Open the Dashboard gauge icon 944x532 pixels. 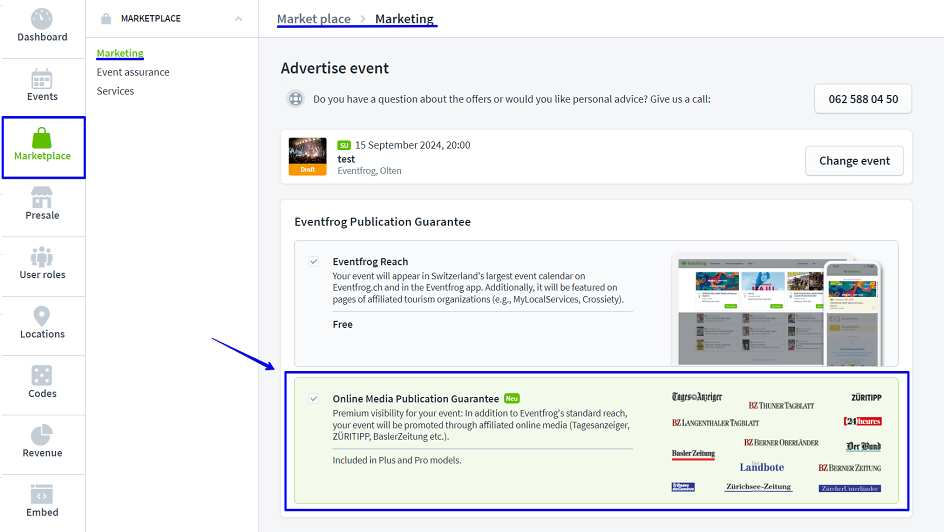[x=42, y=18]
